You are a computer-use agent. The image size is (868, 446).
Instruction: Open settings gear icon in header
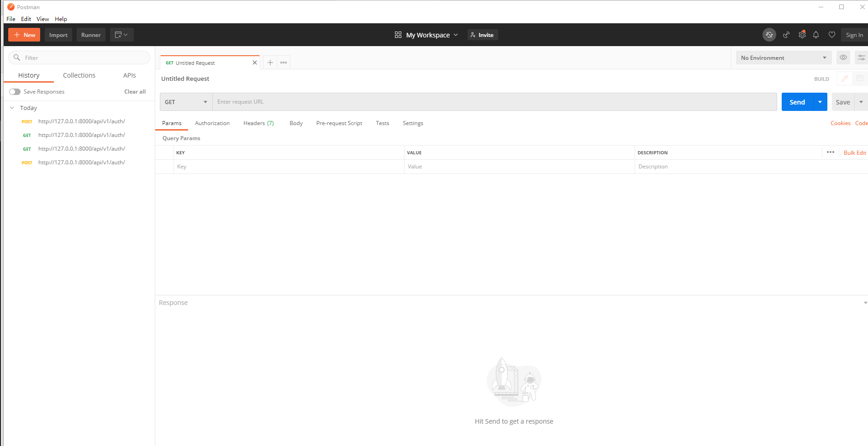(x=802, y=35)
